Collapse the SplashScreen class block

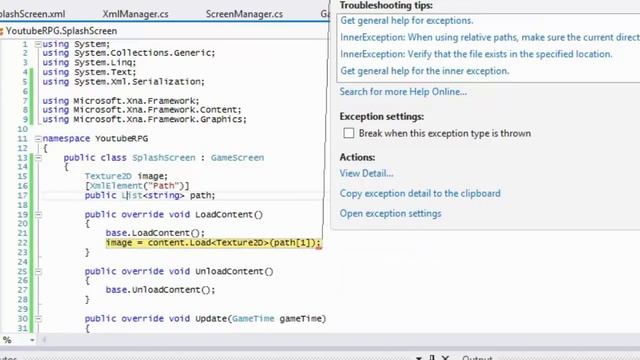click(38, 158)
